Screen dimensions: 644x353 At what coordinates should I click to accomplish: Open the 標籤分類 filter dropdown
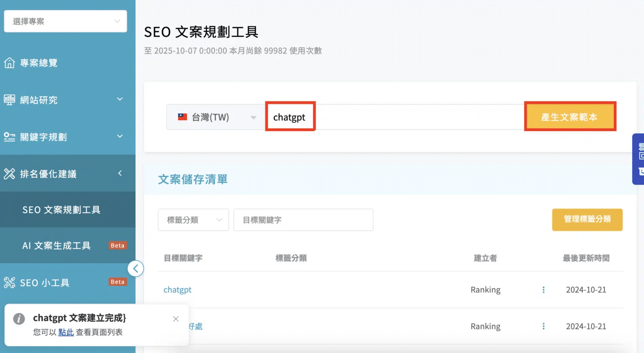[193, 220]
